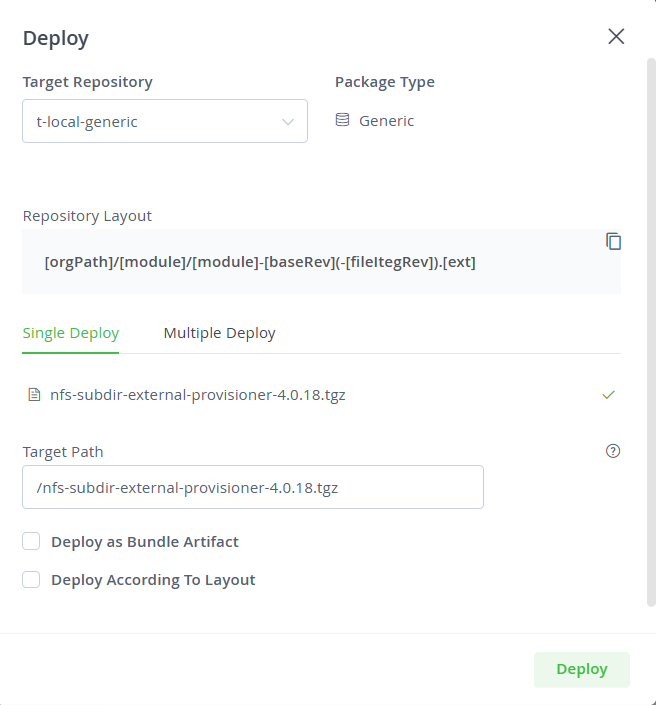Screen dimensions: 656x705
Task: Click Deploy as Bundle Artifact label
Action: click(x=145, y=542)
